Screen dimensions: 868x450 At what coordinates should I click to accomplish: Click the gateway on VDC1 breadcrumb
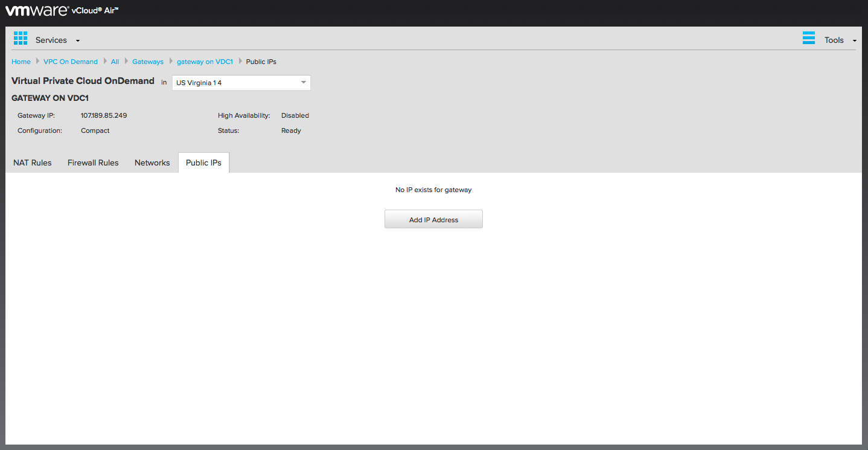point(205,62)
